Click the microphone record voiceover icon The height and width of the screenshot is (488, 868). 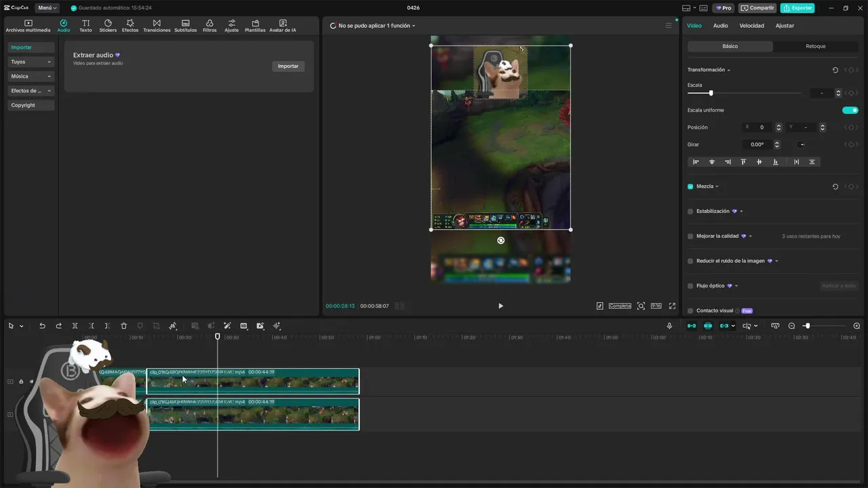[669, 326]
